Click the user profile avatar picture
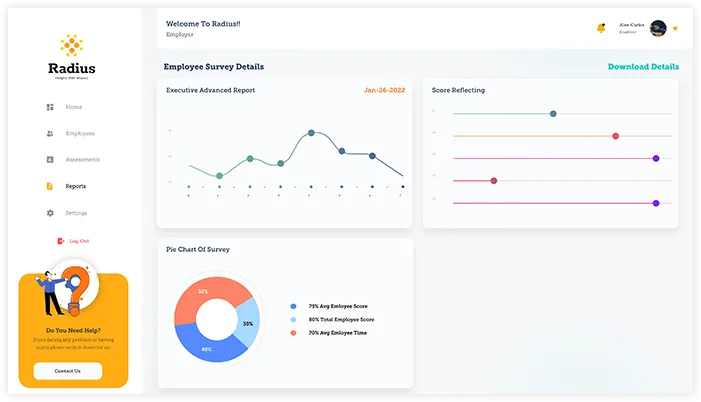701x402 pixels. 658,28
